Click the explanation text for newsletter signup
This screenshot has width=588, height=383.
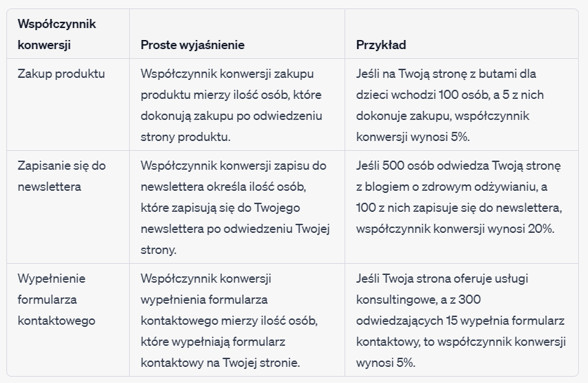(234, 208)
